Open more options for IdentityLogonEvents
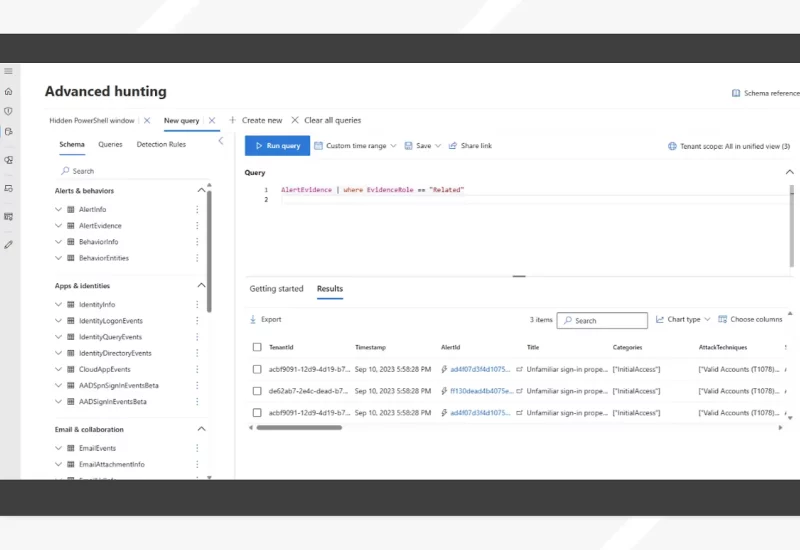The width and height of the screenshot is (800, 550). [197, 321]
